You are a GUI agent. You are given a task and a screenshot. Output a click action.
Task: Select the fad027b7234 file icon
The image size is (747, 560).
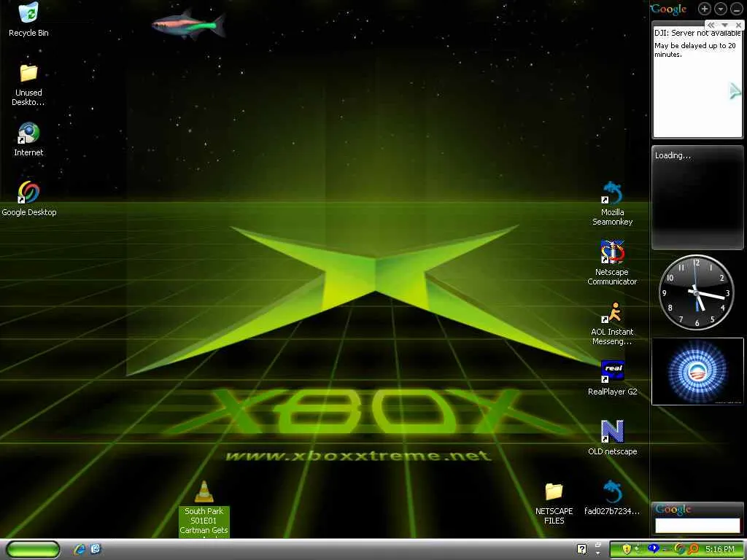pyautogui.click(x=612, y=491)
